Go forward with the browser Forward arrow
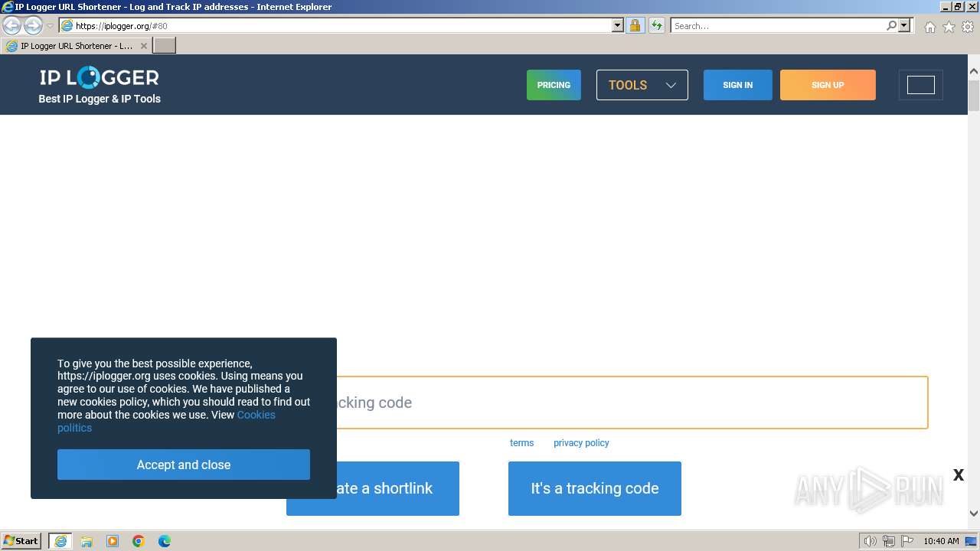Viewport: 980px width, 551px height. pyautogui.click(x=33, y=25)
